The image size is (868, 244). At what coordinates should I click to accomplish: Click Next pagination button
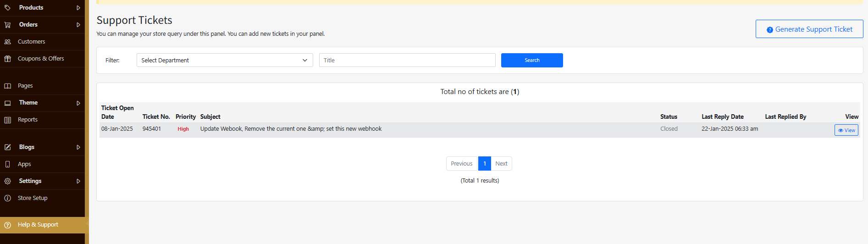(x=501, y=164)
